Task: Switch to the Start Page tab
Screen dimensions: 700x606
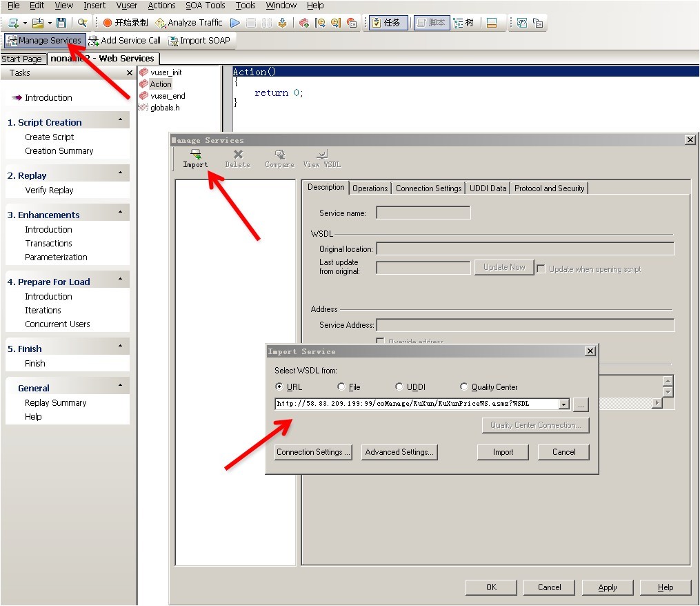Action: tap(21, 59)
